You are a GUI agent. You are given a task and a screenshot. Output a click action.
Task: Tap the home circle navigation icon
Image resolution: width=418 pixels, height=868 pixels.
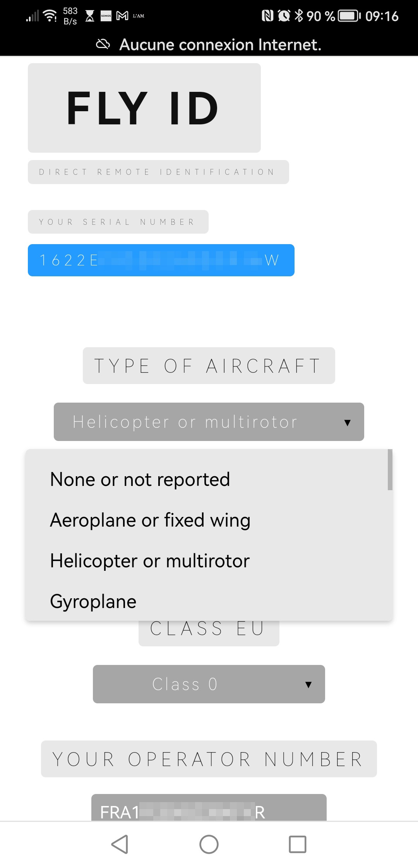pyautogui.click(x=209, y=844)
